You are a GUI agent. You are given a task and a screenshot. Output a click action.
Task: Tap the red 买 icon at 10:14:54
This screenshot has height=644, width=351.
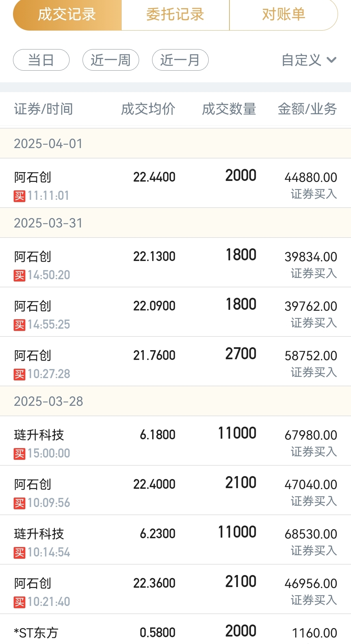(19, 553)
